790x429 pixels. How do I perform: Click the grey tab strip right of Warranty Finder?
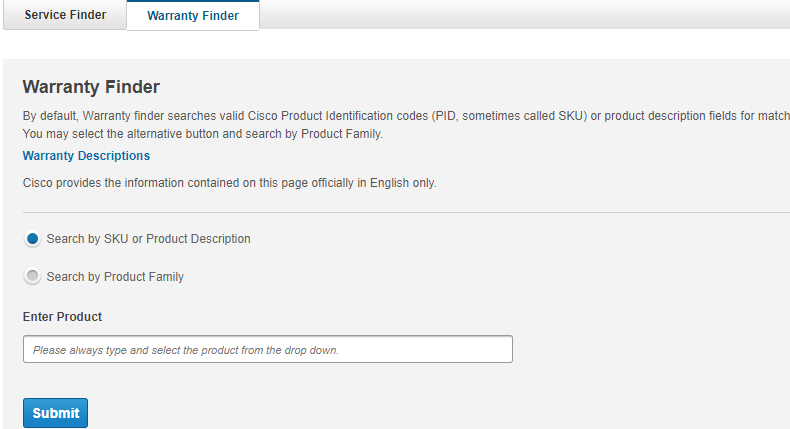pyautogui.click(x=520, y=14)
